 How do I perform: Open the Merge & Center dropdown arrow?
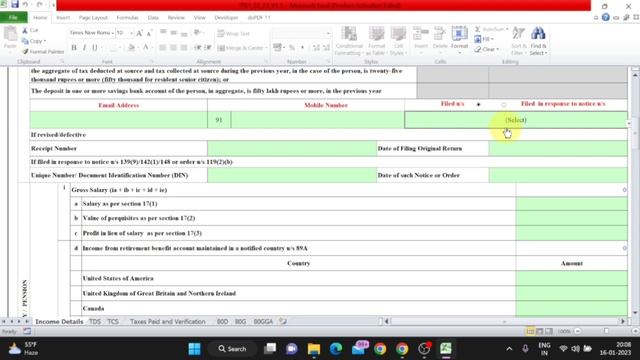pos(266,48)
